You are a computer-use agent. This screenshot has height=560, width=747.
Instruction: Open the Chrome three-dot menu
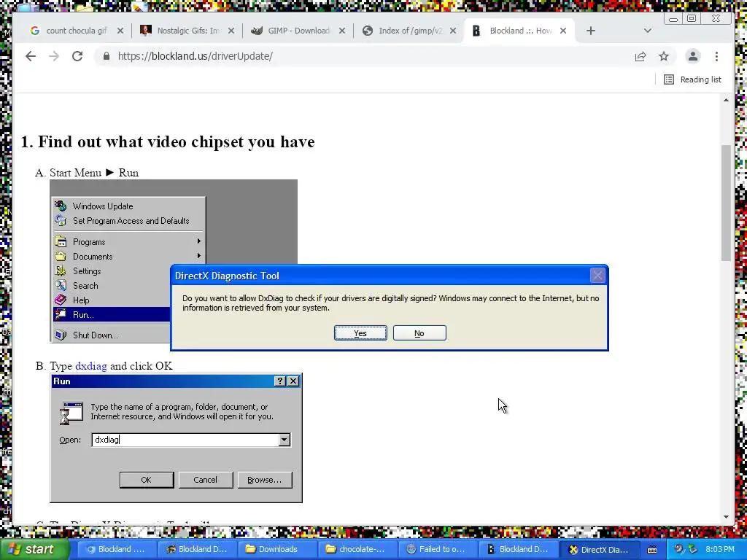pyautogui.click(x=716, y=56)
